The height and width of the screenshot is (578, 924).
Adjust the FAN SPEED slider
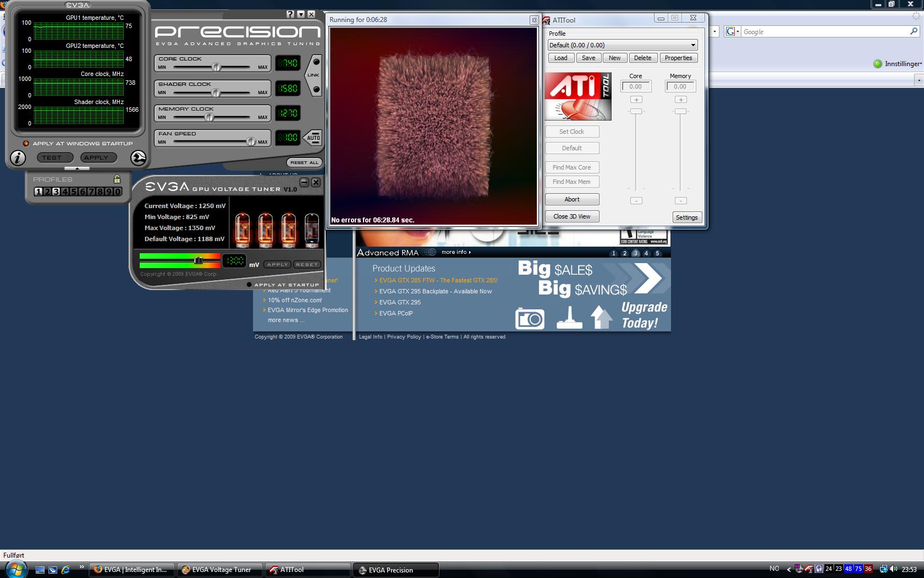click(251, 141)
